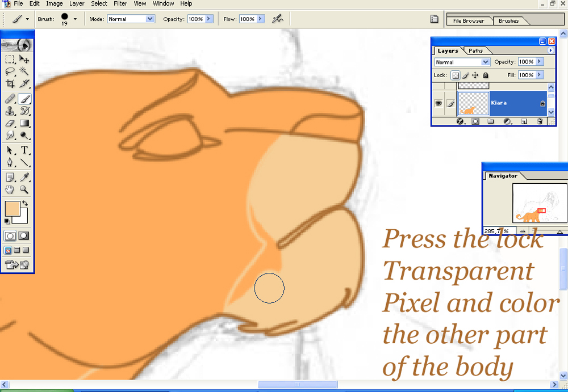Image resolution: width=568 pixels, height=392 pixels.
Task: Select the Clone Stamp tool
Action: click(x=10, y=111)
